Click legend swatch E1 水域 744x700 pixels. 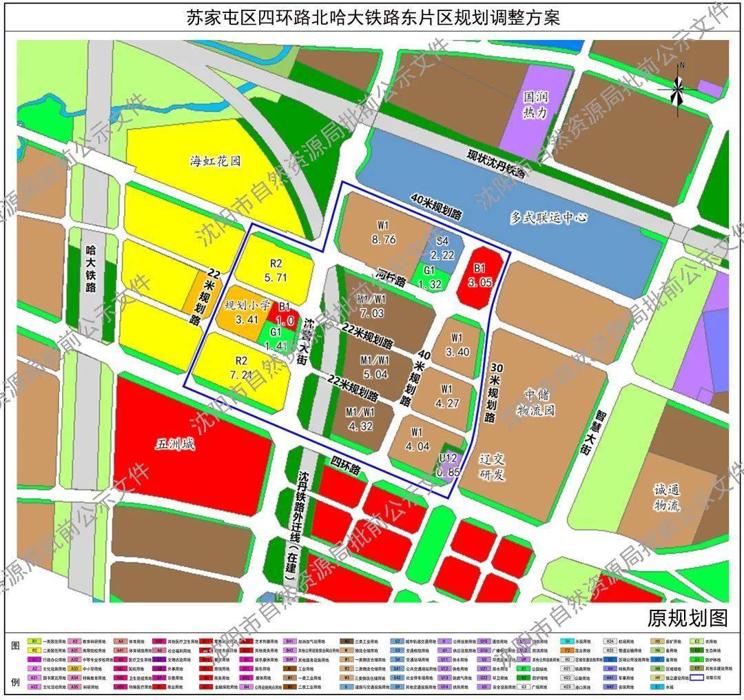[658, 687]
